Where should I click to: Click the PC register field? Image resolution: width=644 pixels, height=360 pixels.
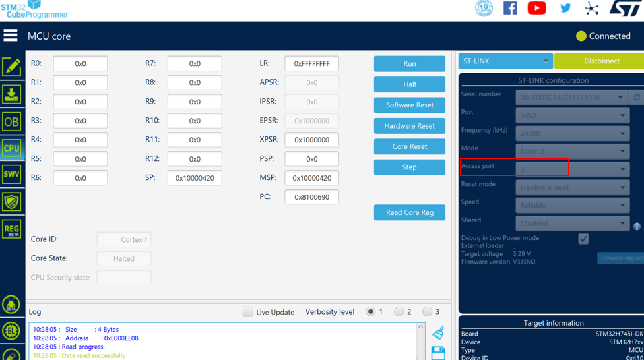[x=311, y=197]
